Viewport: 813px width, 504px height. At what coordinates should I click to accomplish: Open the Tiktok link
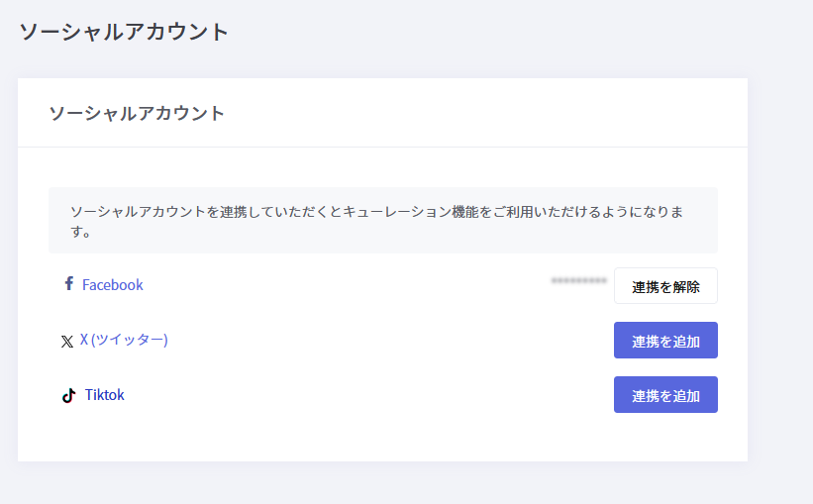[104, 395]
